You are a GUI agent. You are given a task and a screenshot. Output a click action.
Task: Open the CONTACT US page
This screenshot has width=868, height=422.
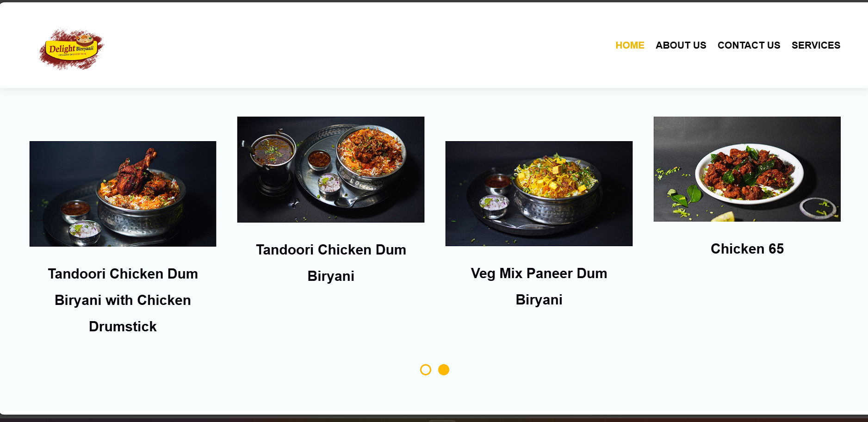tap(749, 45)
